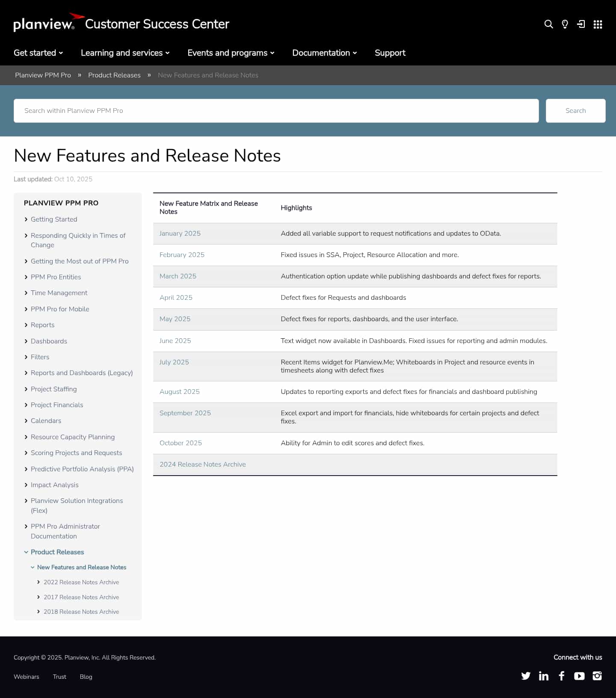Open Predictive Portfolio Analysis (PPA) in sidebar
This screenshot has height=698, width=616.
tap(82, 469)
